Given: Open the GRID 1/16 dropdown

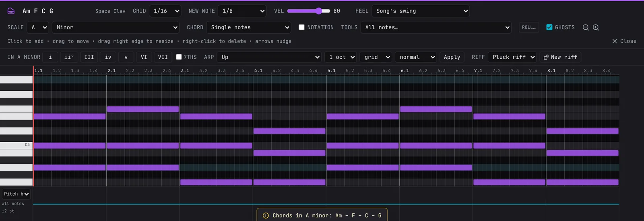Looking at the screenshot, I should (x=165, y=11).
